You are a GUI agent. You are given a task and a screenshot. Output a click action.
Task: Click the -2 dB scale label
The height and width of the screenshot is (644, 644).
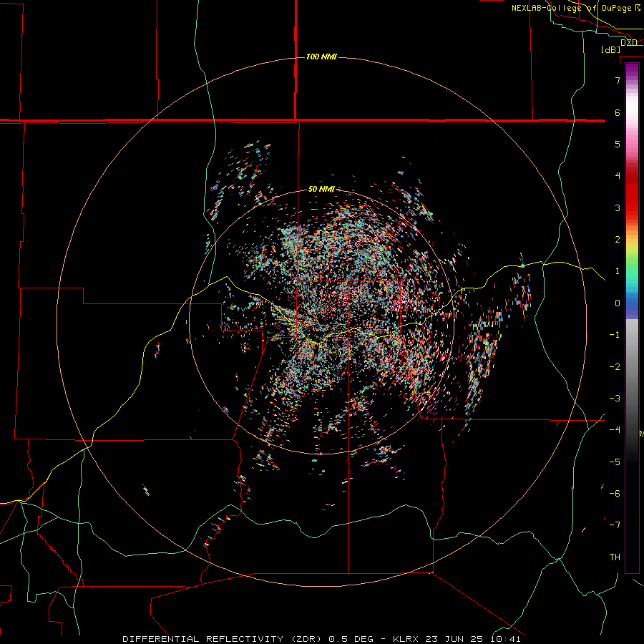tap(615, 367)
